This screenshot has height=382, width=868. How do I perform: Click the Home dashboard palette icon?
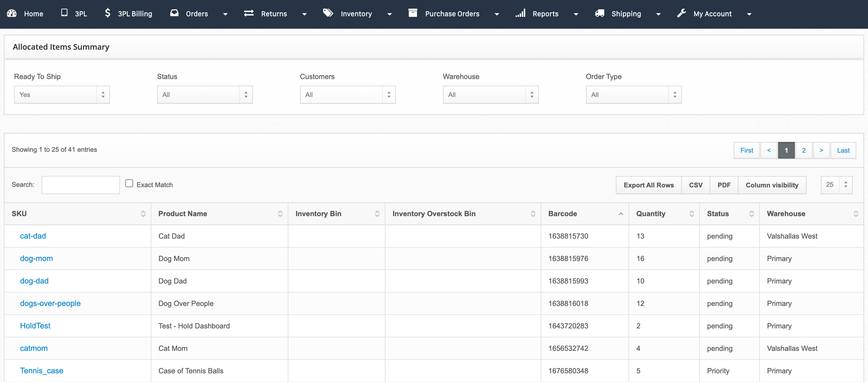pos(12,13)
